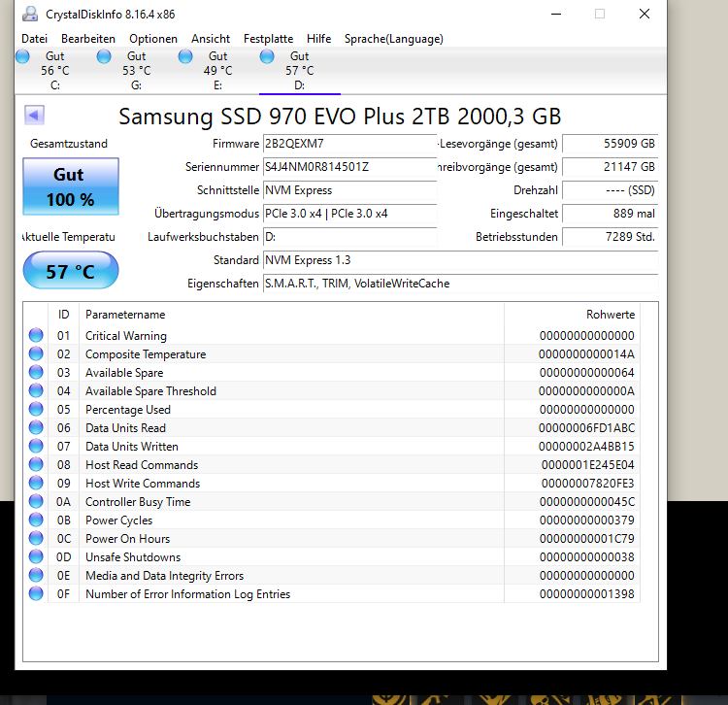Click the Übertragungsmodus PCIe 3.0 x4 field

tap(350, 214)
